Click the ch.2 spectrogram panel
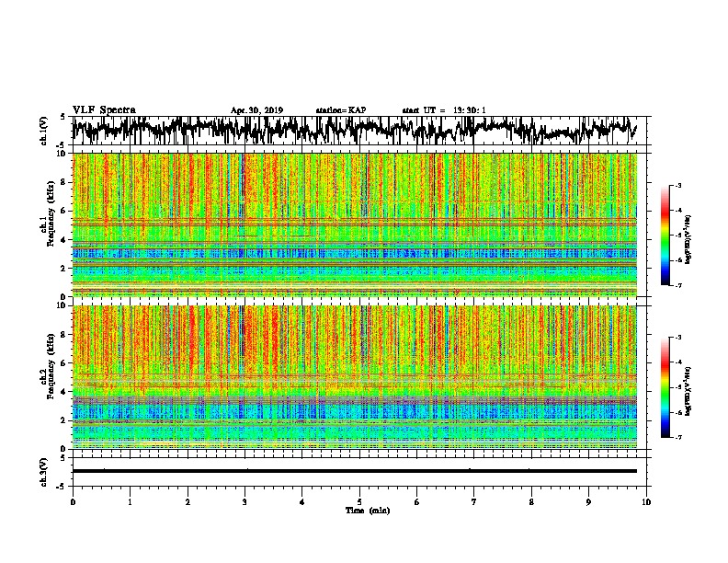Screen dimensions: 728x563 [x=355, y=377]
